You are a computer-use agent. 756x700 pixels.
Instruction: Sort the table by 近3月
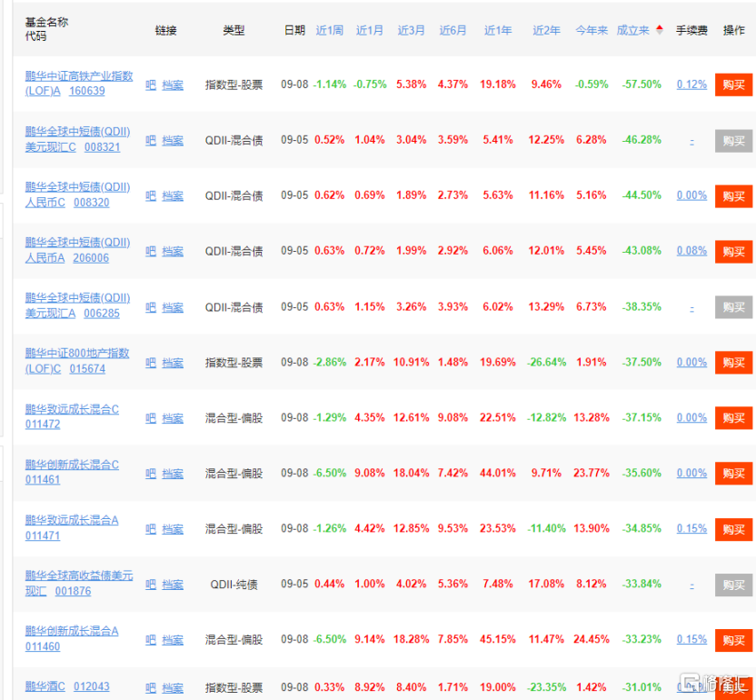coord(411,30)
